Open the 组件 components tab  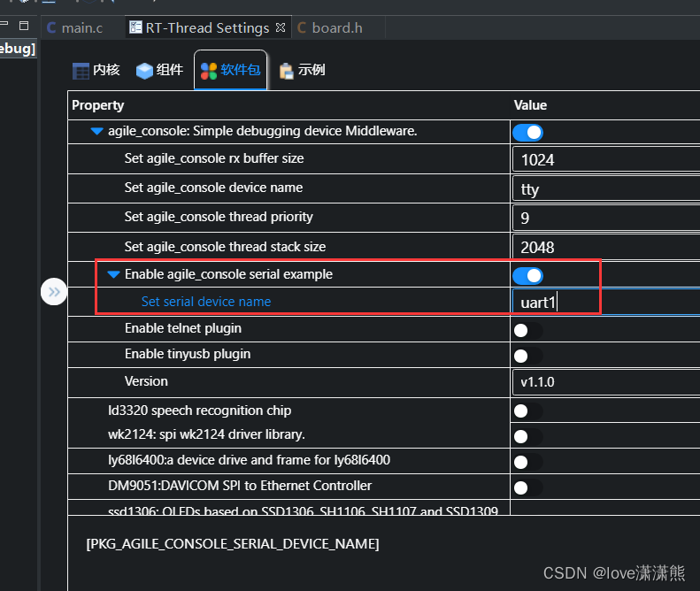pos(160,70)
